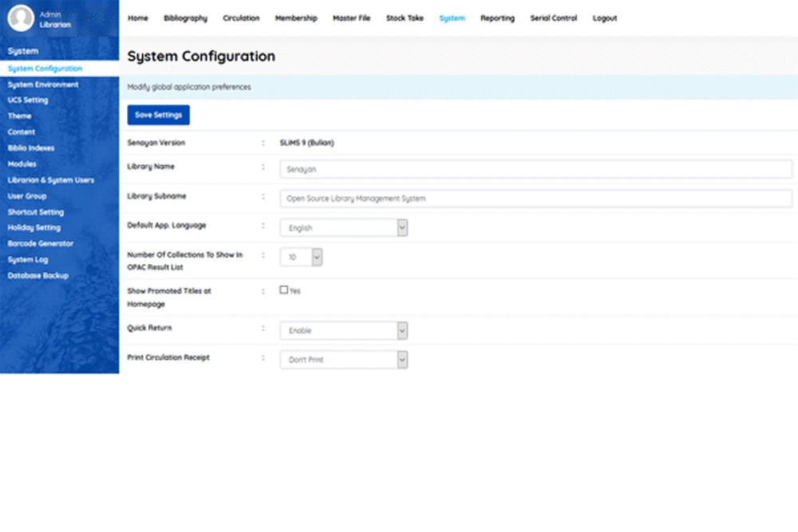This screenshot has height=532, width=798.
Task: Click the Save Settings button
Action: coord(158,114)
